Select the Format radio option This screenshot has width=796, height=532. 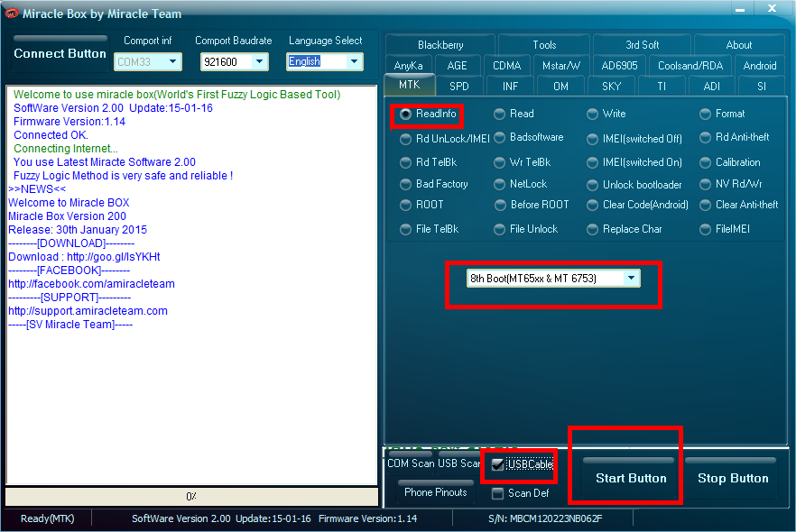(x=722, y=114)
